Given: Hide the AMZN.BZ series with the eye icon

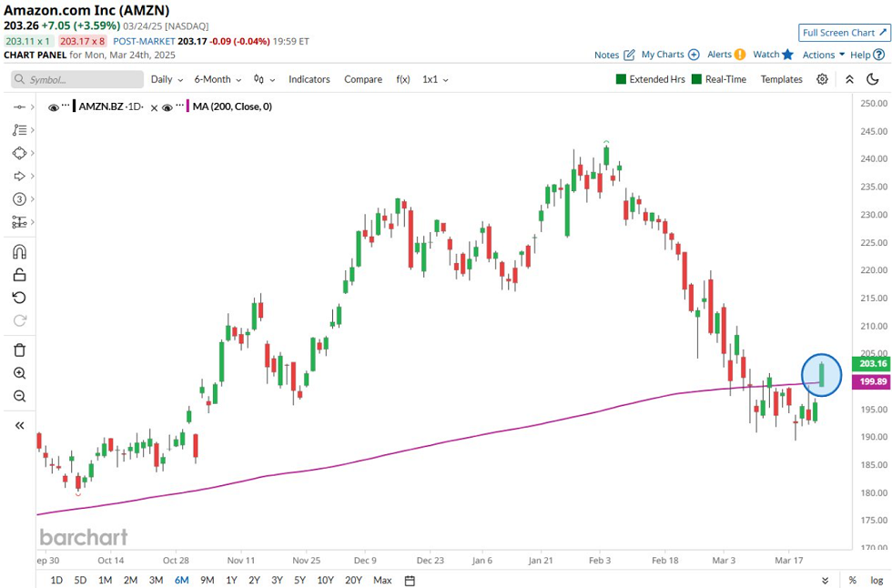Looking at the screenshot, I should (x=54, y=107).
